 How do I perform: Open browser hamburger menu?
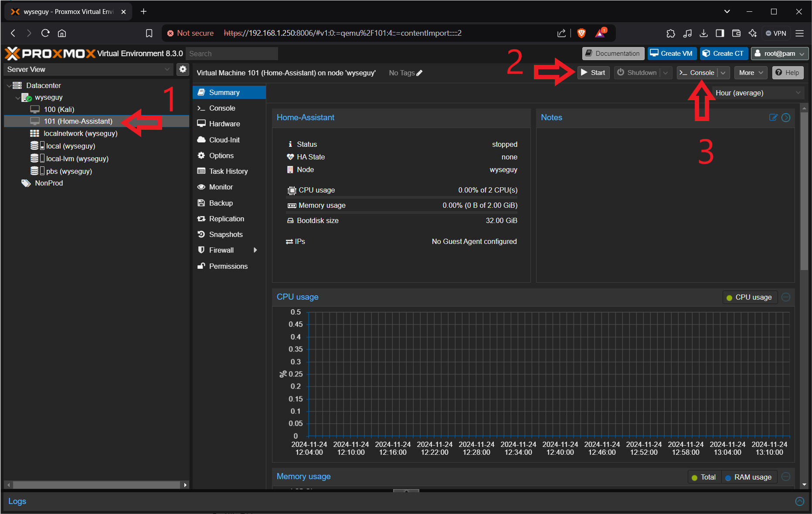click(800, 33)
